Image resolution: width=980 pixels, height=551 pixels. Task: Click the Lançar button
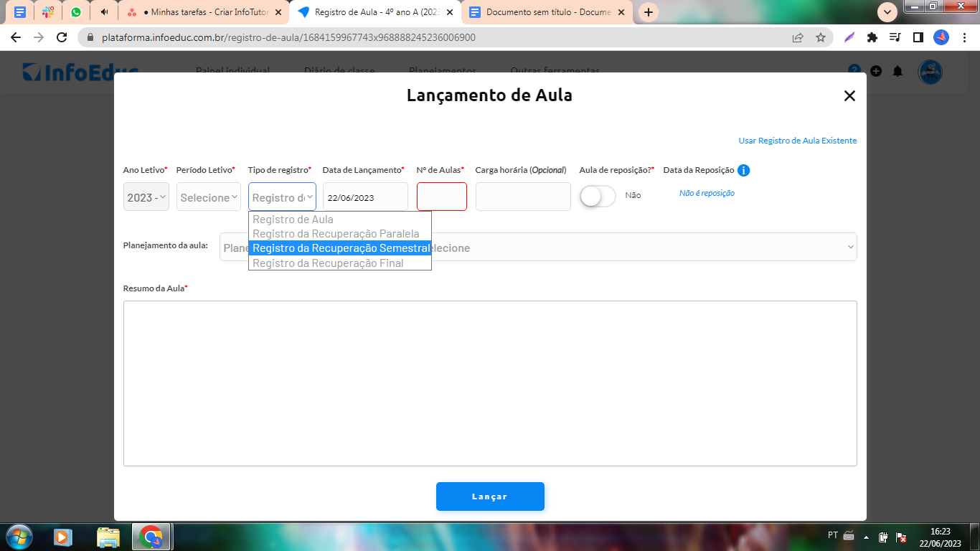490,496
